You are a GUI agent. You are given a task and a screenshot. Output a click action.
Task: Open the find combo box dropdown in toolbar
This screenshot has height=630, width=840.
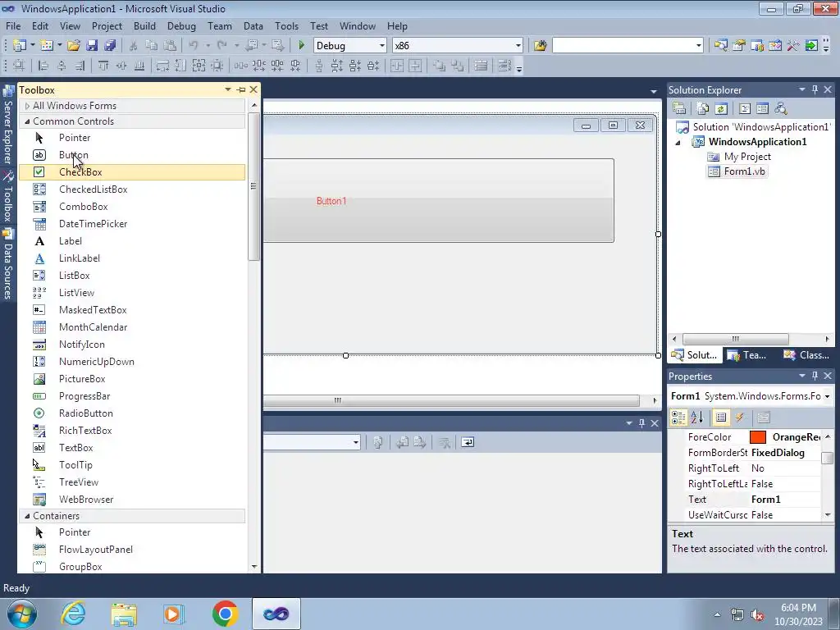(698, 46)
